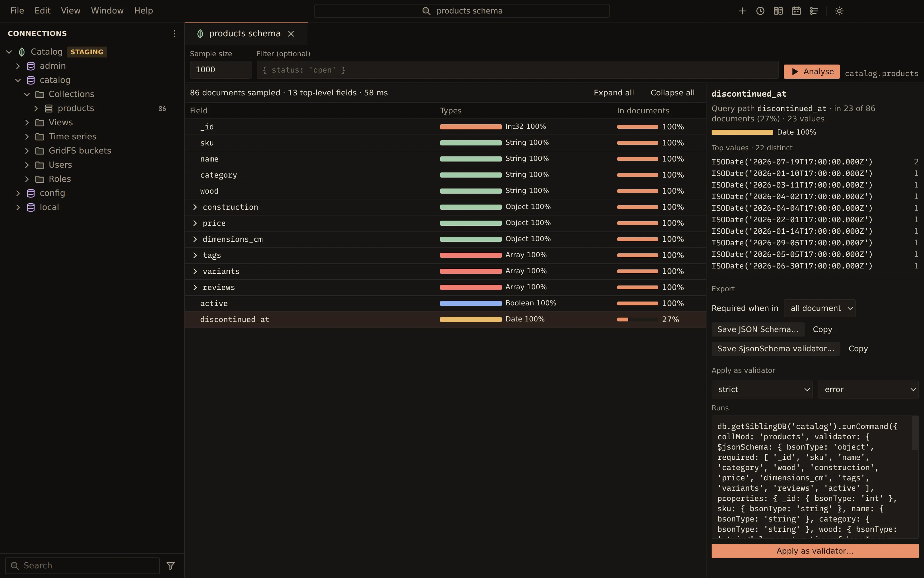The height and width of the screenshot is (578, 924).
Task: Select the products schema tab
Action: click(x=246, y=34)
